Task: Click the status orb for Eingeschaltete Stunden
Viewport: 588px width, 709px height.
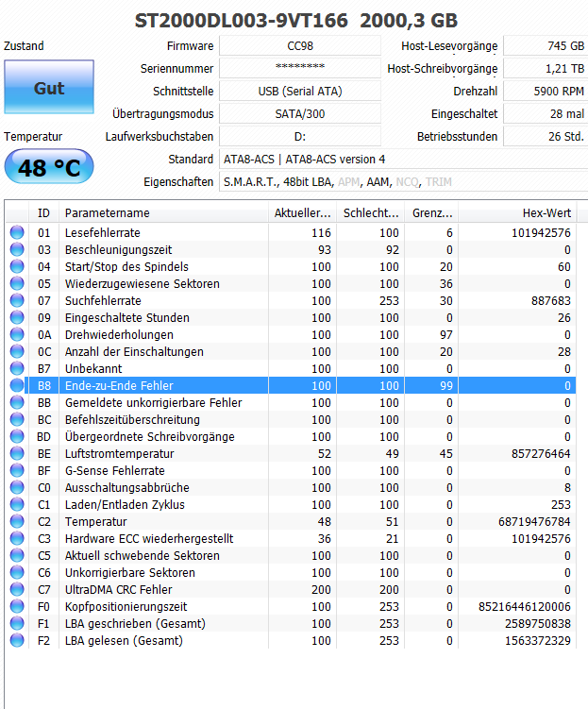Action: point(17,317)
